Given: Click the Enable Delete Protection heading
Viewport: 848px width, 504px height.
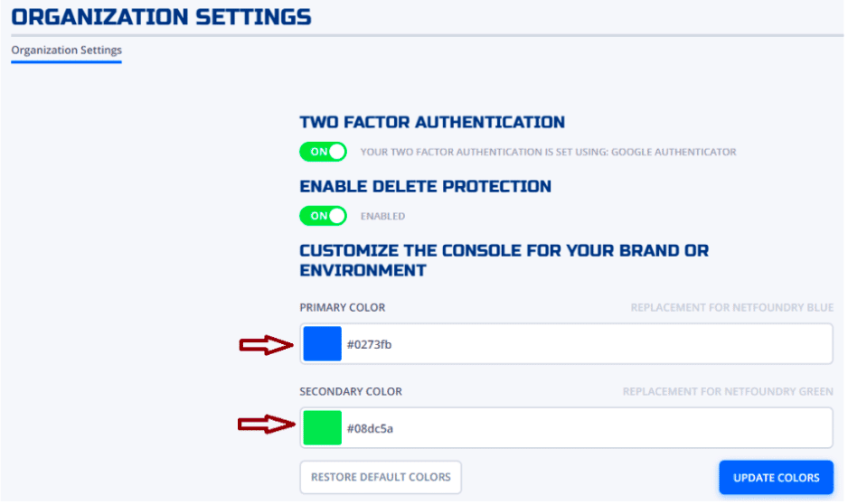Looking at the screenshot, I should tap(425, 186).
